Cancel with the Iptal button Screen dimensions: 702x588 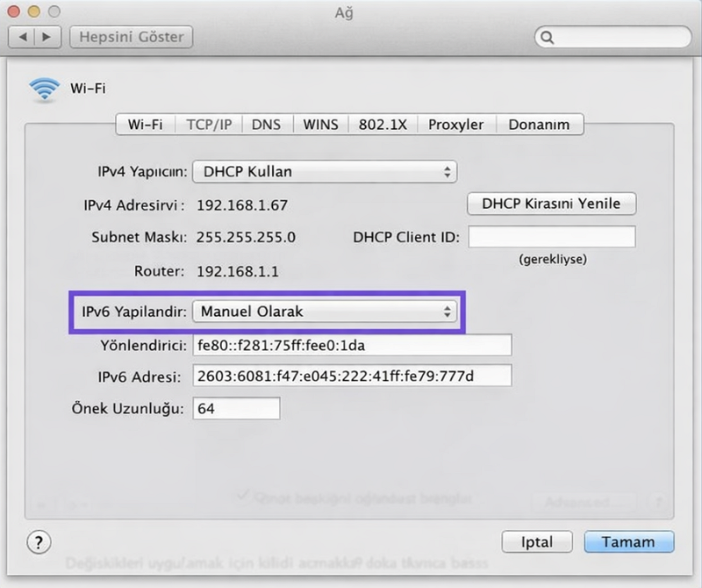[x=537, y=541]
